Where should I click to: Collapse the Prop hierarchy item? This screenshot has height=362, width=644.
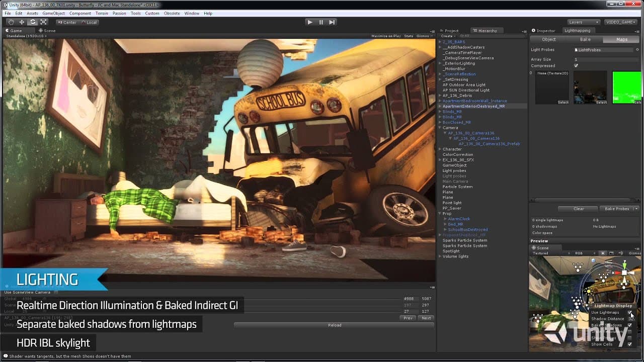(440, 214)
